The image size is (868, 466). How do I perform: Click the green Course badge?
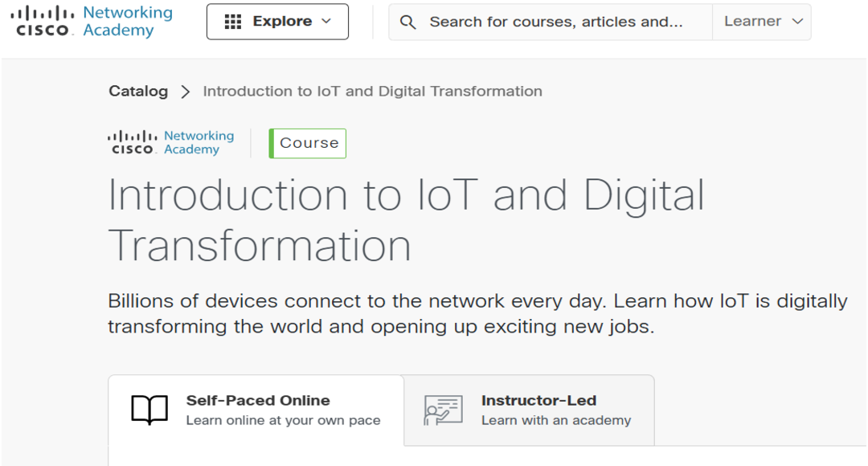point(308,143)
